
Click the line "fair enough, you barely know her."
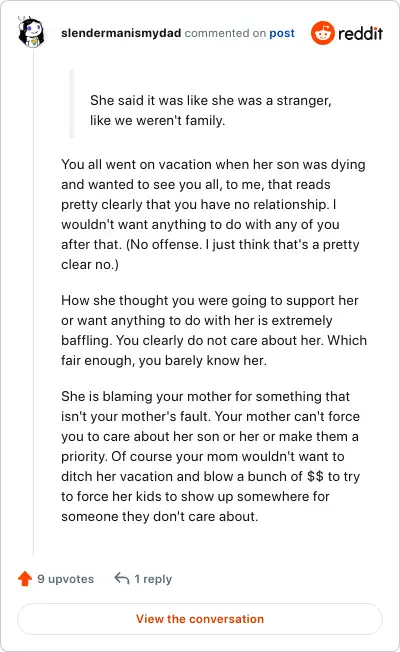click(164, 360)
